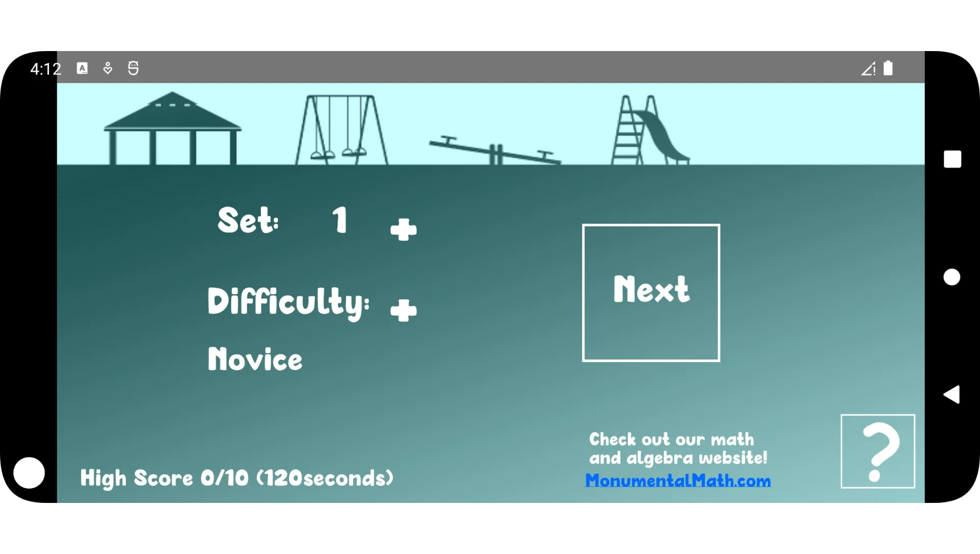Click the back arrow navigation icon

(x=954, y=396)
